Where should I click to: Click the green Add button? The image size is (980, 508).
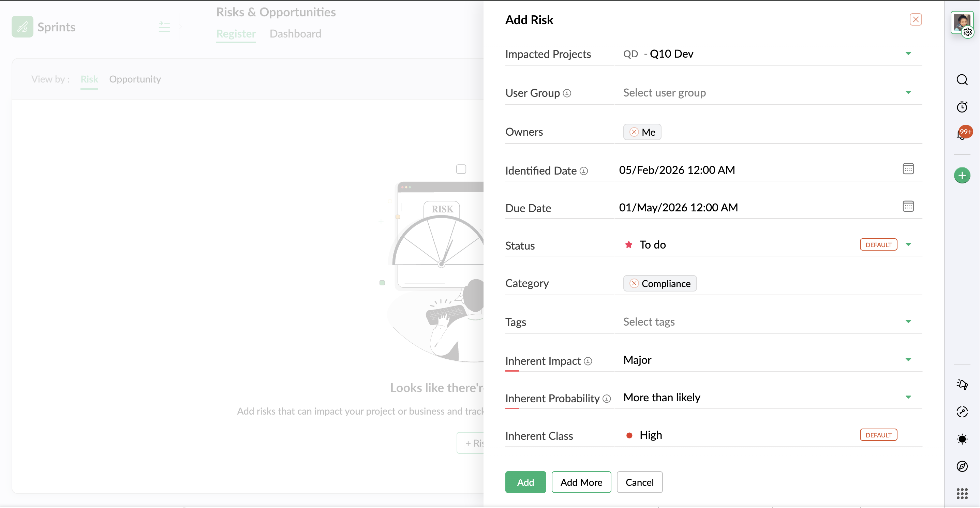tap(525, 482)
